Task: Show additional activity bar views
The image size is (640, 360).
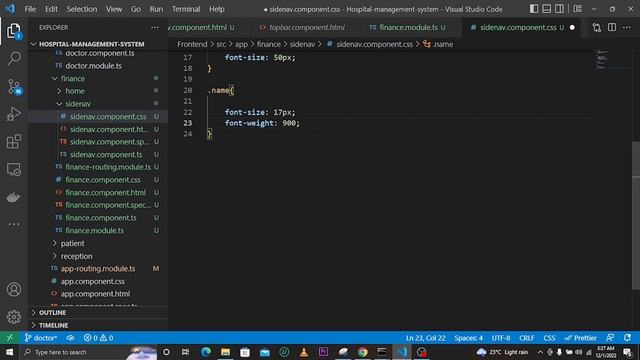Action: click(13, 224)
